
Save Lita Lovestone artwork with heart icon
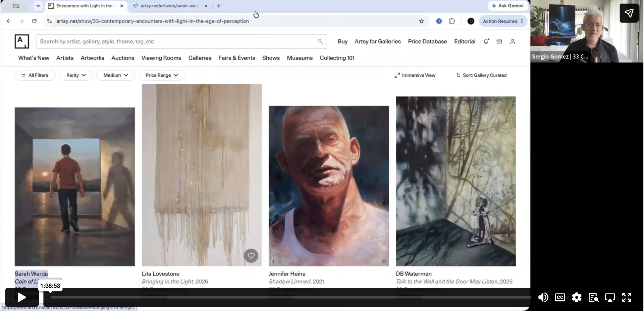pos(251,256)
